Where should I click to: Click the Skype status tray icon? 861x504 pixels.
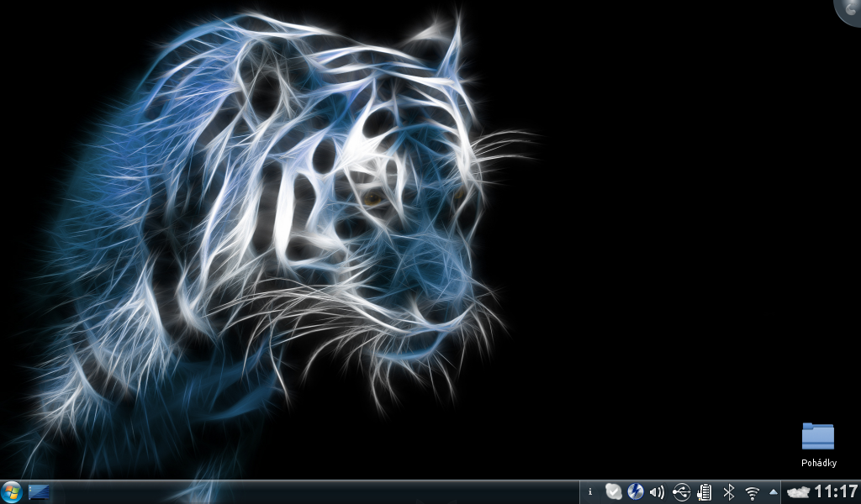click(613, 492)
